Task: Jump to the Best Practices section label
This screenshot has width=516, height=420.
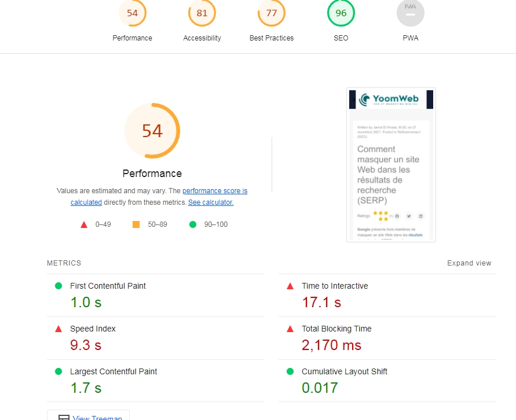Action: click(272, 38)
